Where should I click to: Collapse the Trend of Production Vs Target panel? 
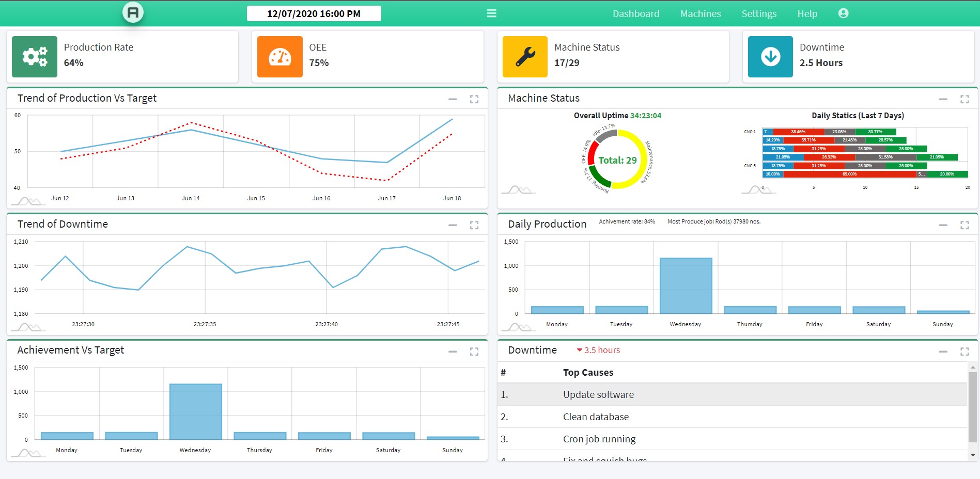coord(453,99)
